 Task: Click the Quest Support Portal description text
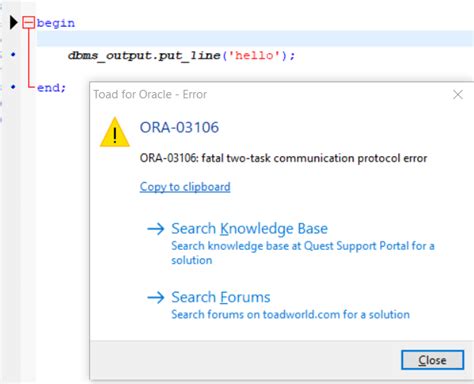tap(303, 253)
